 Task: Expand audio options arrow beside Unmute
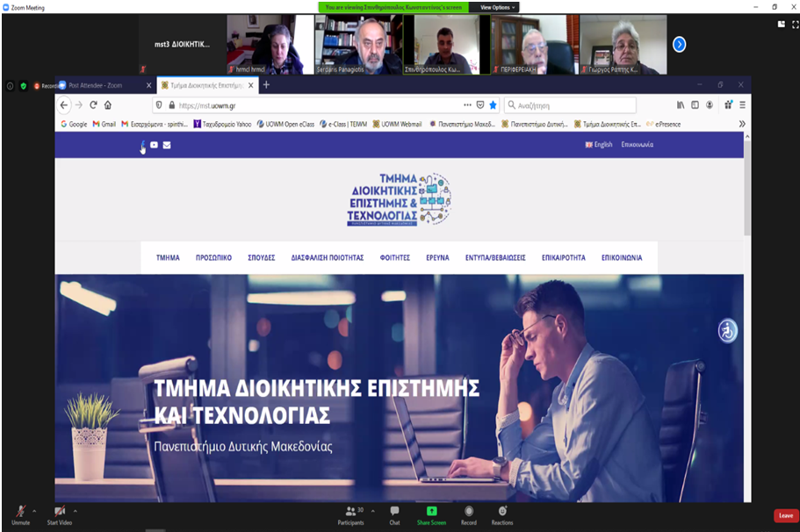(34, 511)
